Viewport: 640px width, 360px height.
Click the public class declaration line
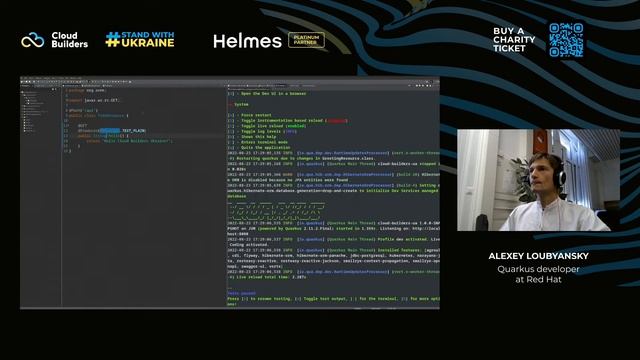tap(98, 116)
